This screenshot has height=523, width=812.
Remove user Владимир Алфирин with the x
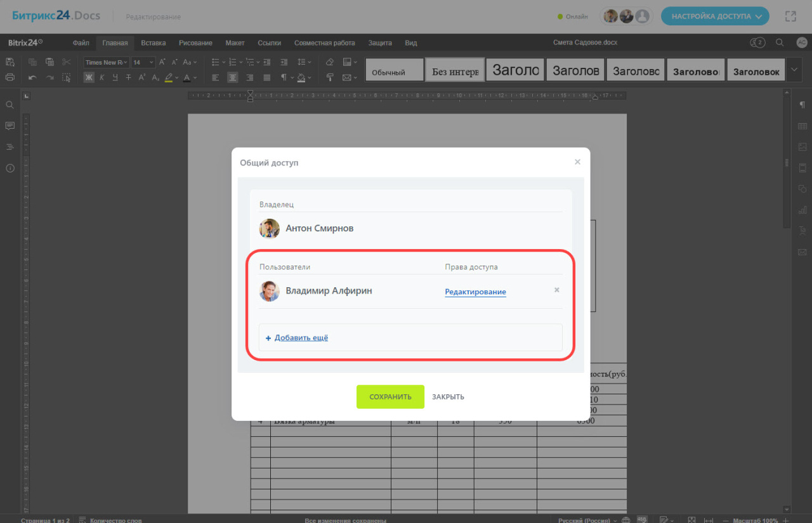point(557,290)
